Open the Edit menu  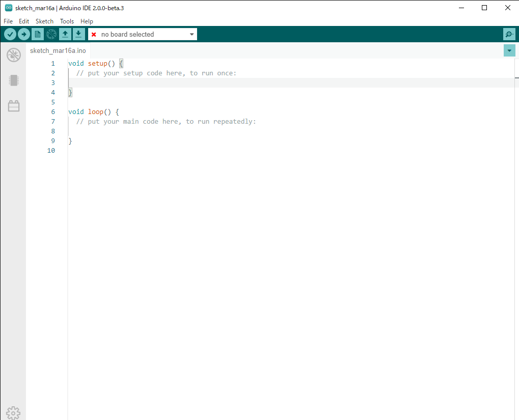tap(24, 21)
